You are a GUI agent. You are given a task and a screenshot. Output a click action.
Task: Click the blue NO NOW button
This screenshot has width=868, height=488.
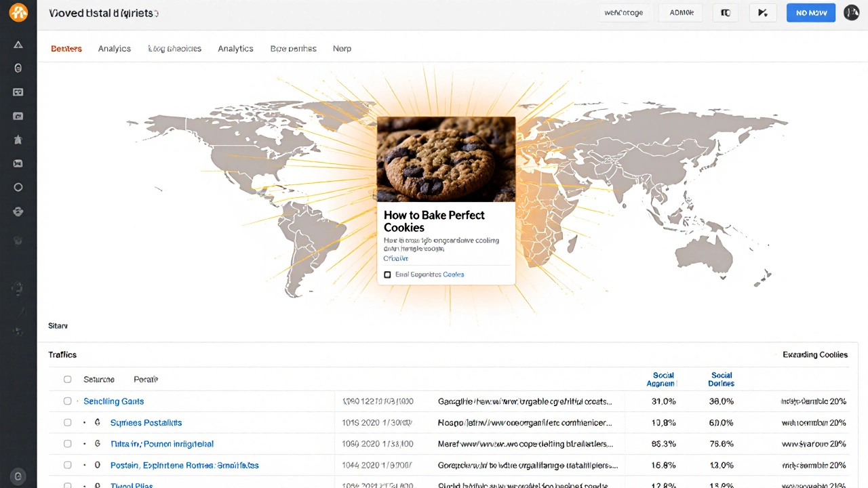pos(810,12)
